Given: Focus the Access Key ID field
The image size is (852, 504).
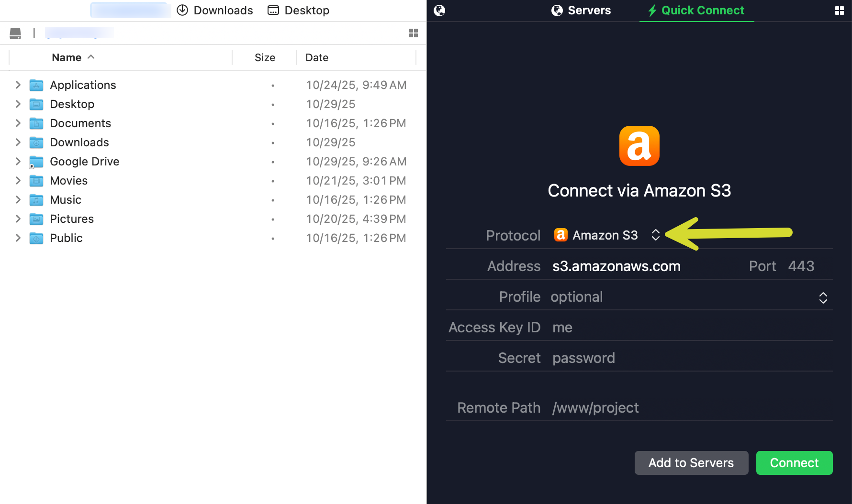Looking at the screenshot, I should coord(691,328).
